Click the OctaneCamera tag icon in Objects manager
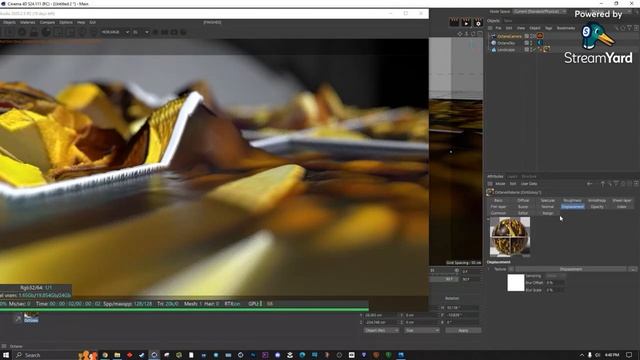Image resolution: width=640 pixels, height=360 pixels. pyautogui.click(x=540, y=36)
